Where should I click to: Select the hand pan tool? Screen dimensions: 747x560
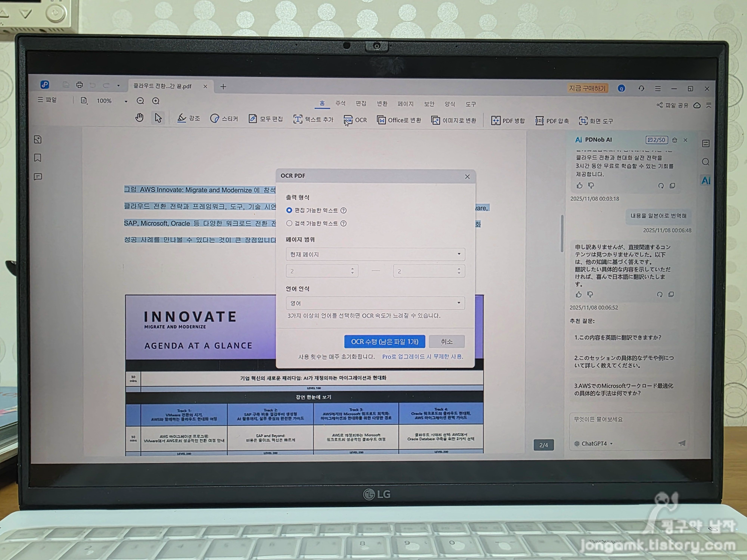pos(139,118)
